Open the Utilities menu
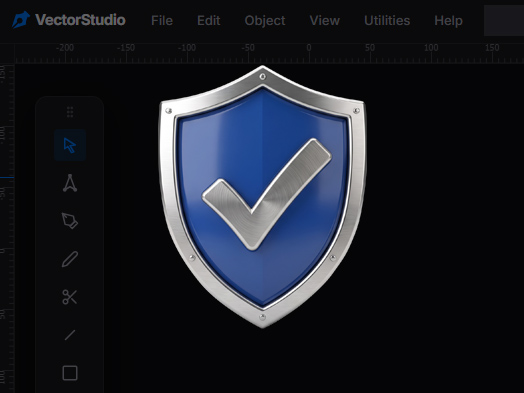 [387, 21]
